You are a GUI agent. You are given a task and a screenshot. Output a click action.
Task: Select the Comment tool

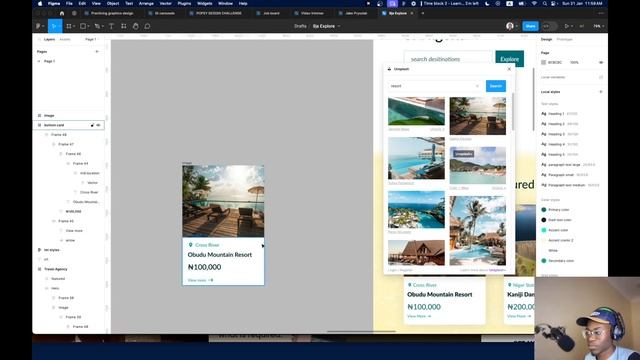pos(147,26)
